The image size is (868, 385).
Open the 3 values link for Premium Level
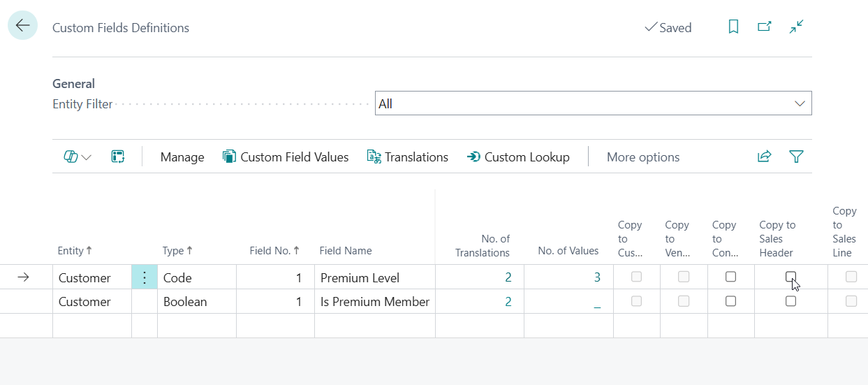[597, 277]
